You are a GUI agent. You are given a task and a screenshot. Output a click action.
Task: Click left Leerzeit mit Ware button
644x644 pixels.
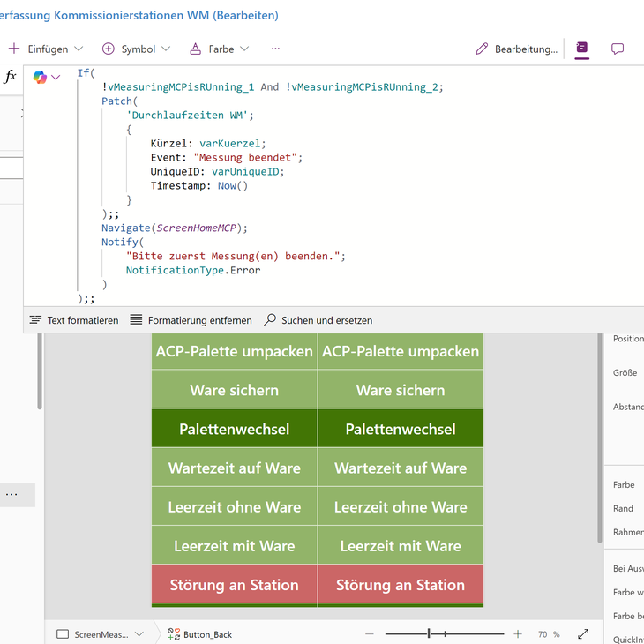tap(234, 545)
